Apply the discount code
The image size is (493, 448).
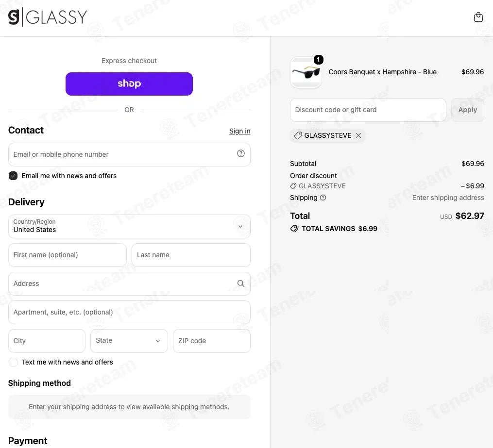coord(468,110)
